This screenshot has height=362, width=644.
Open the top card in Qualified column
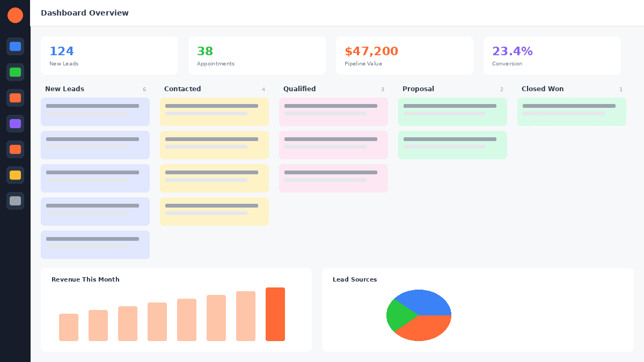pos(333,112)
